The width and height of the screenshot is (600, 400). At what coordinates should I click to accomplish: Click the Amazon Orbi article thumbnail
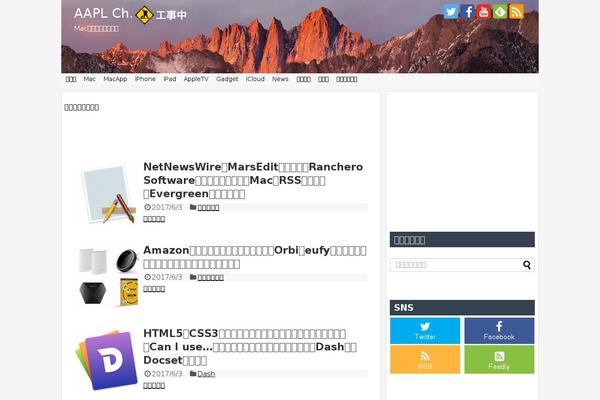point(108,277)
